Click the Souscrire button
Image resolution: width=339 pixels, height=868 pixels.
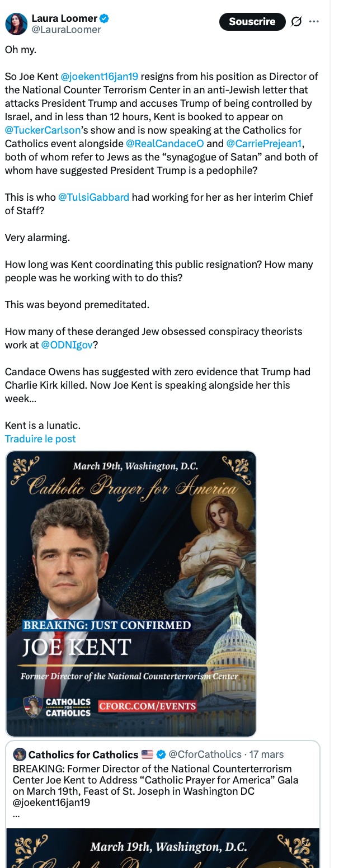click(252, 22)
